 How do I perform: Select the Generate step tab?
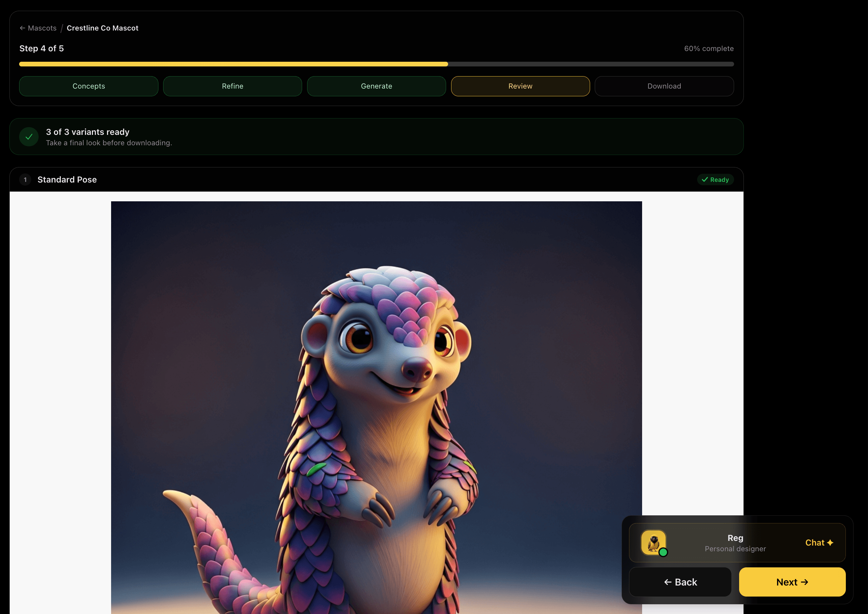[376, 86]
